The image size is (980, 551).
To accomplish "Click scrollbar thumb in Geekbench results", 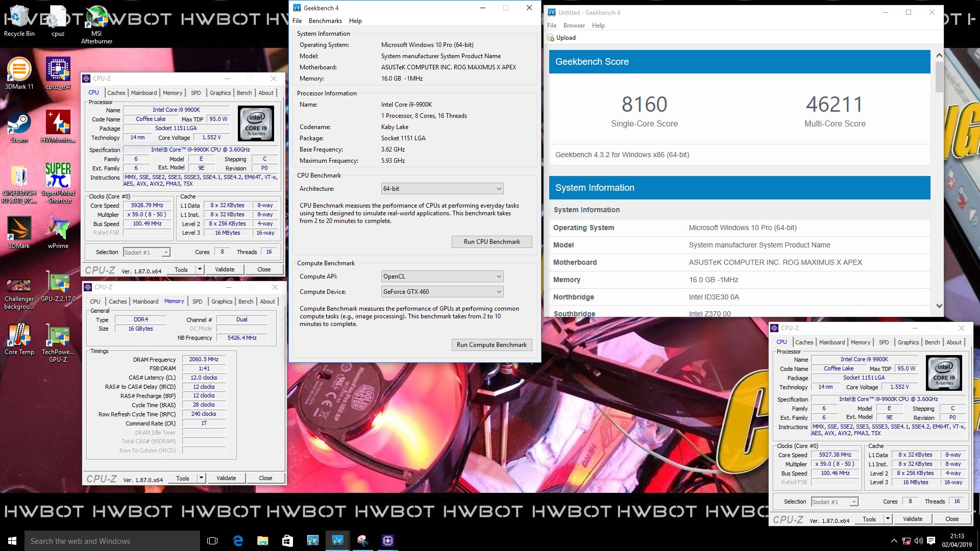I will coord(939,77).
